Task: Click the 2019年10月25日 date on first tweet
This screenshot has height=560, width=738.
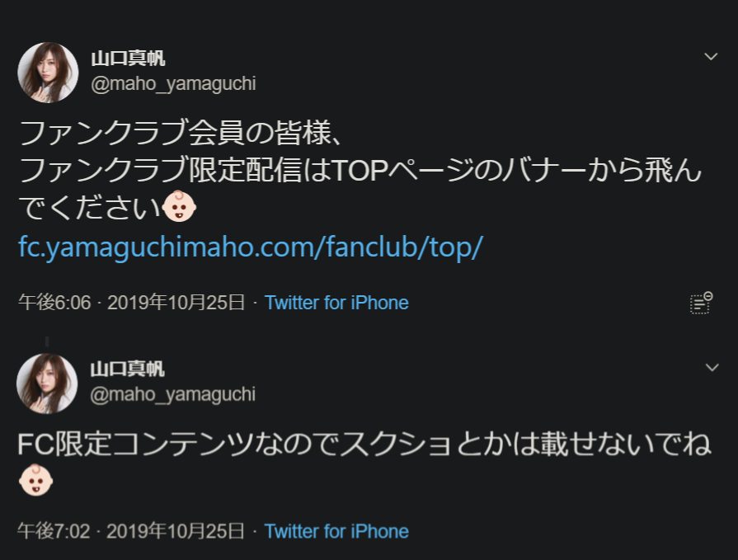Action: pyautogui.click(x=176, y=303)
